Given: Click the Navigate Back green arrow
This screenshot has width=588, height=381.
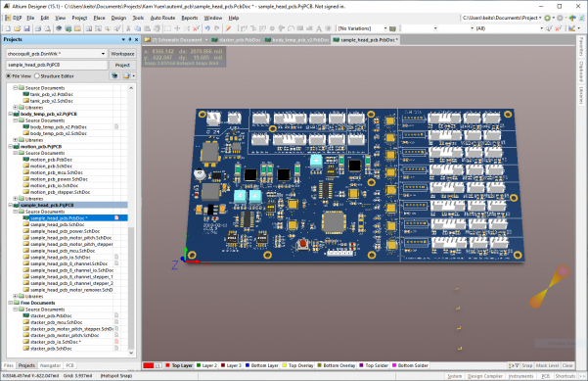Looking at the screenshot, I should (x=548, y=18).
